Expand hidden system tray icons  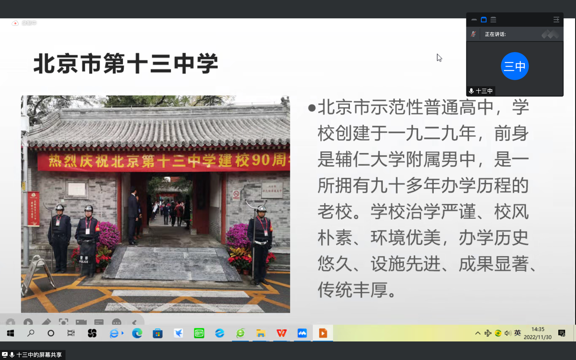point(478,333)
